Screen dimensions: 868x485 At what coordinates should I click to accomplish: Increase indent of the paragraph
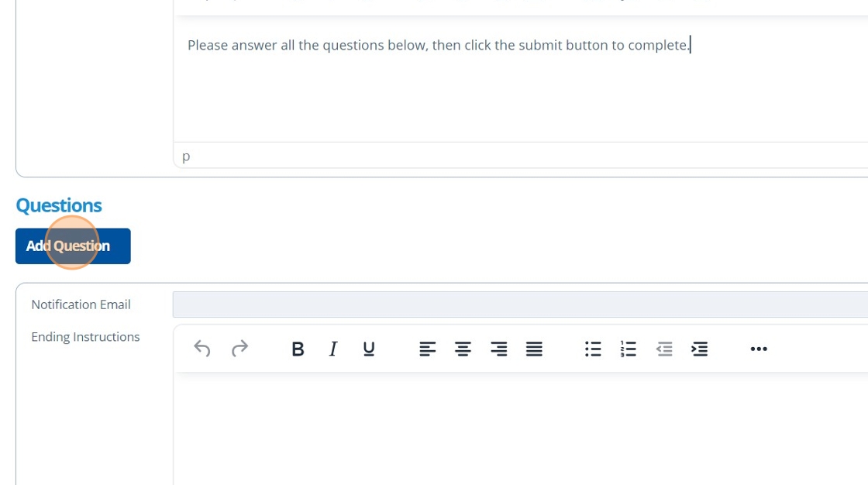tap(700, 349)
